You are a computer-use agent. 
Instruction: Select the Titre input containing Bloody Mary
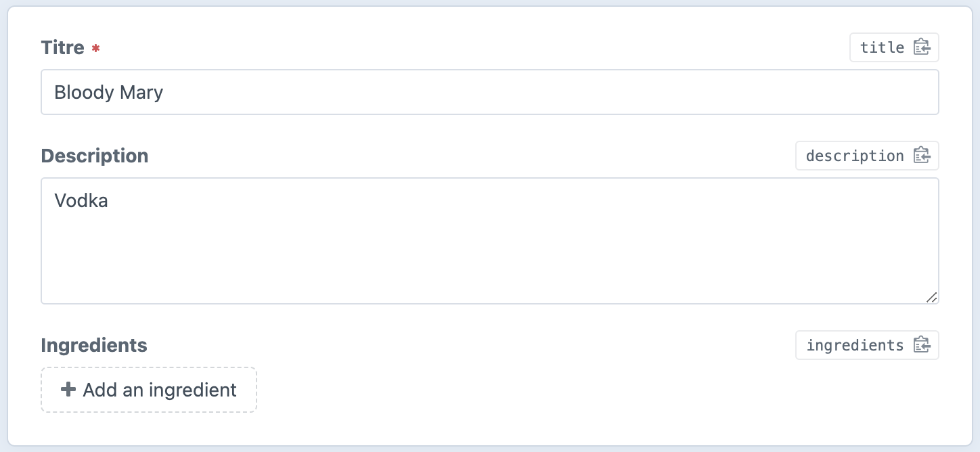click(489, 92)
